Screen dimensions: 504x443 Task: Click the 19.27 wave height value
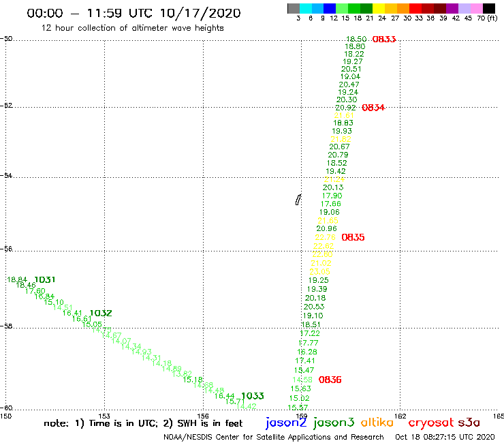[353, 61]
